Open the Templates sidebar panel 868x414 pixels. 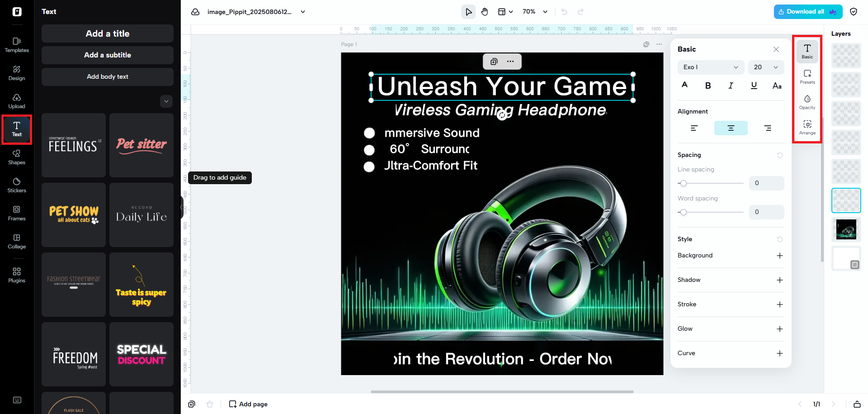coord(17,45)
